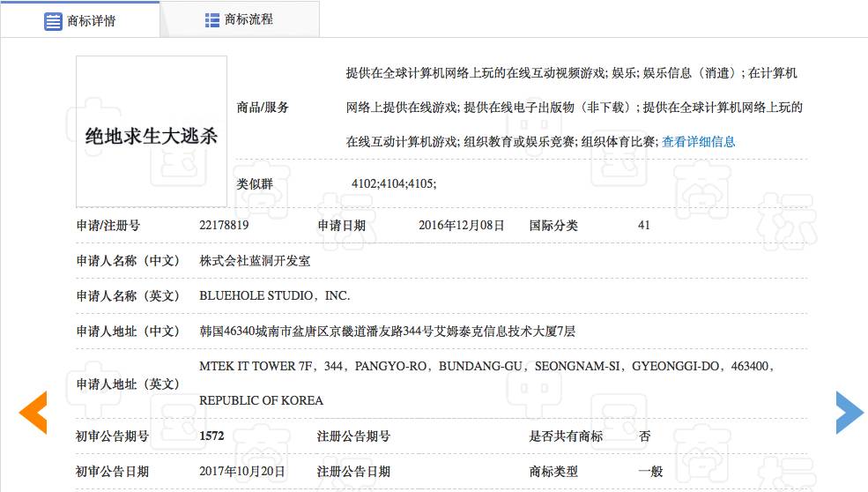Click the blue document icon on 商标详情 tab

(53, 21)
